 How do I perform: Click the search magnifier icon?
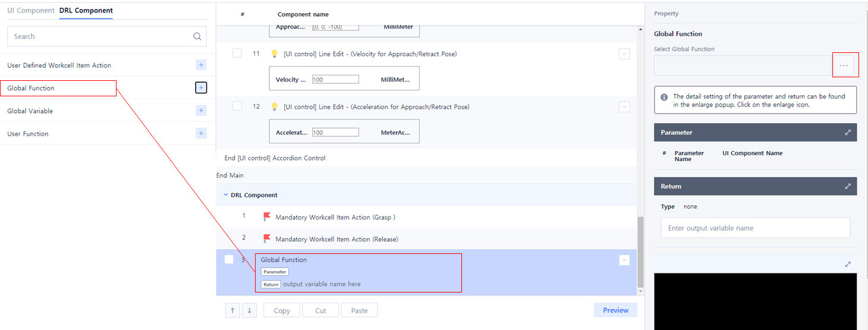coord(197,36)
